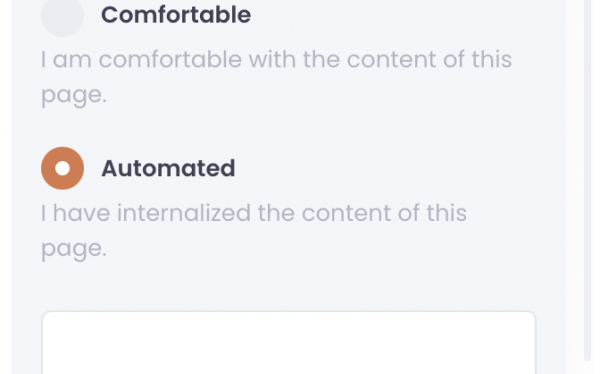Mark content as Automated using the orange toggle

62,168
